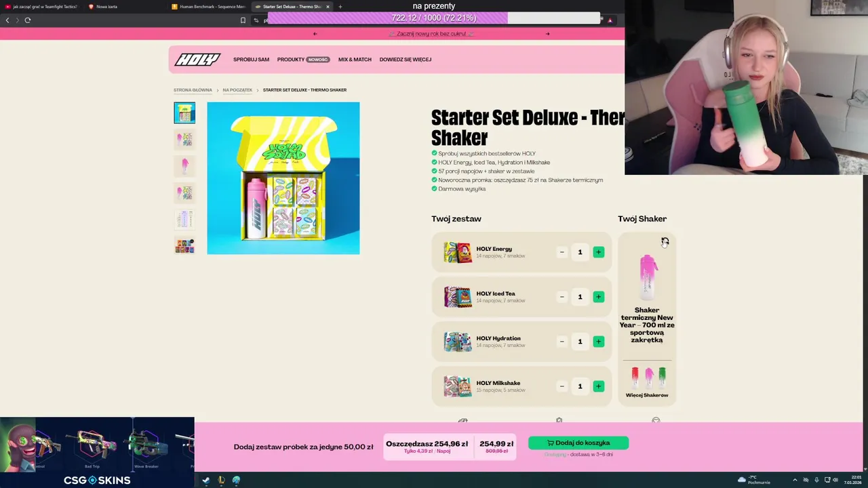Click the HOLY Iced Tea product image

(x=458, y=297)
